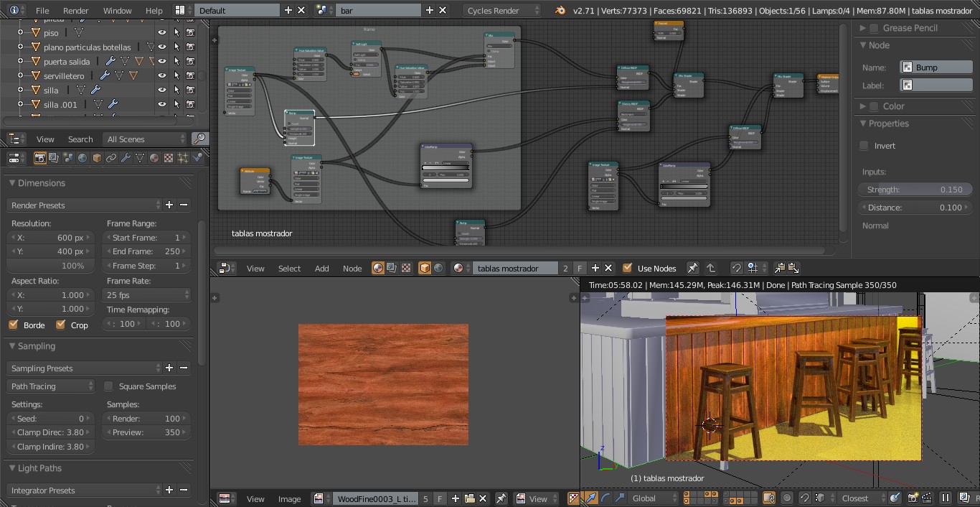
Task: Adjust the Bump Distance slider
Action: click(915, 208)
